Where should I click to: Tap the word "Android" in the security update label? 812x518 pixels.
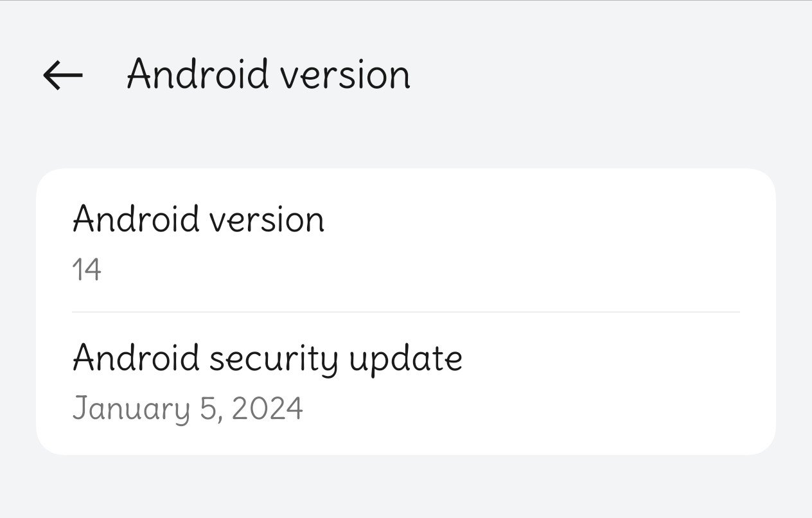coord(136,357)
